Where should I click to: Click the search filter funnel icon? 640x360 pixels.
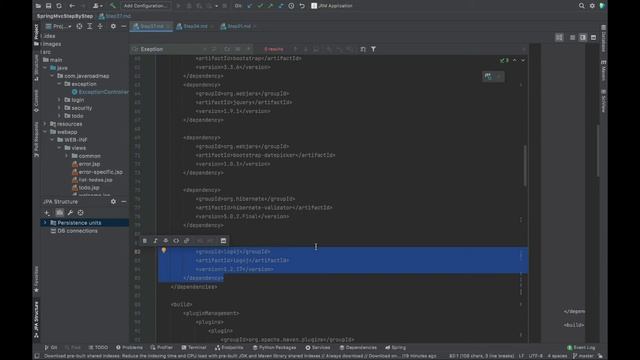click(373, 49)
